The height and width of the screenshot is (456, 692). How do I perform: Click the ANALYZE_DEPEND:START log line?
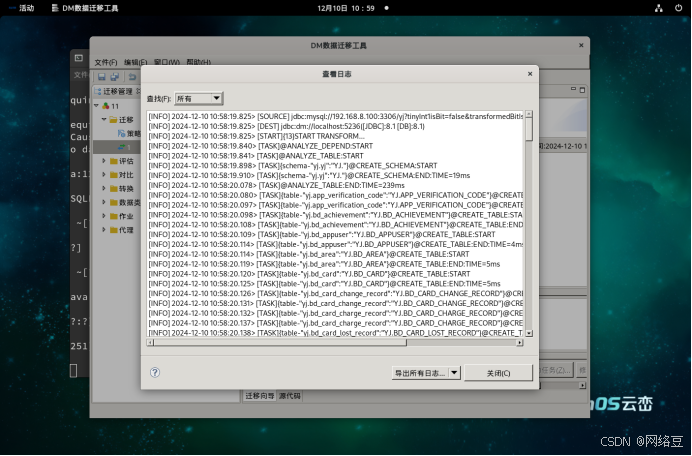(260, 146)
